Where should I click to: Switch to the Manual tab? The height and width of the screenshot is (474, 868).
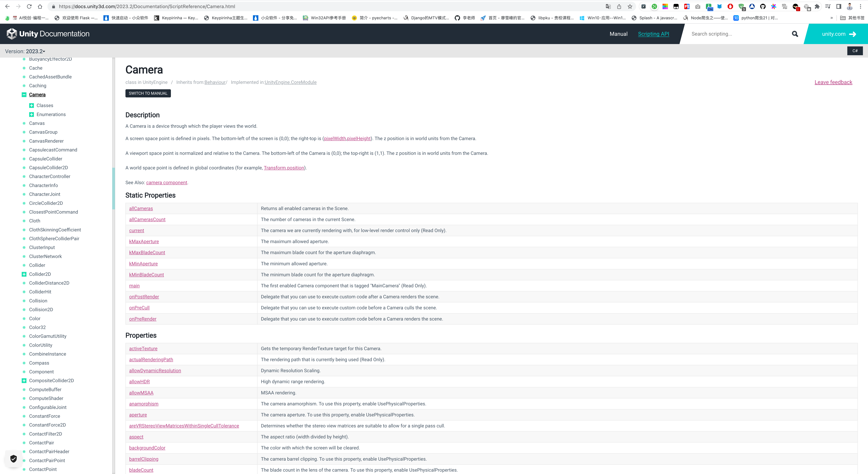[618, 34]
